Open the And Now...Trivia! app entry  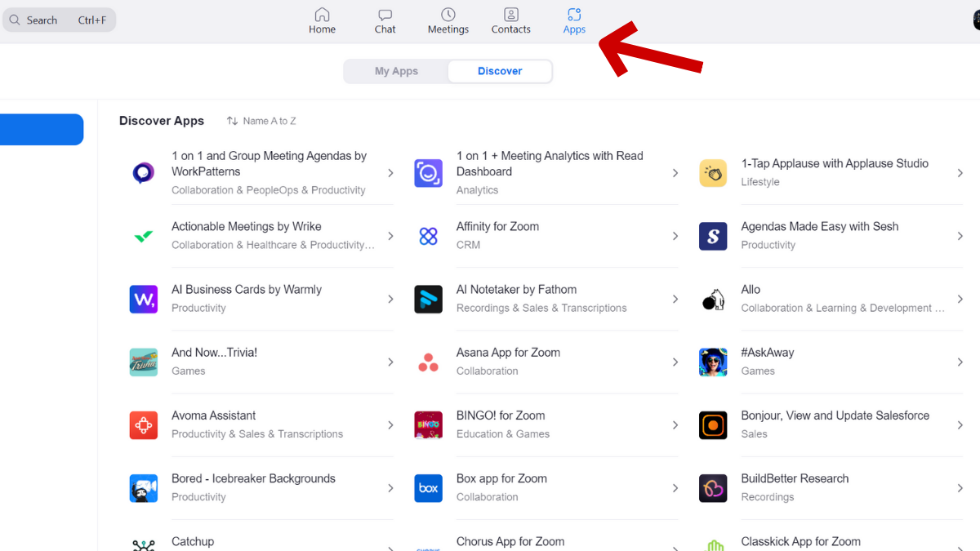coord(212,352)
